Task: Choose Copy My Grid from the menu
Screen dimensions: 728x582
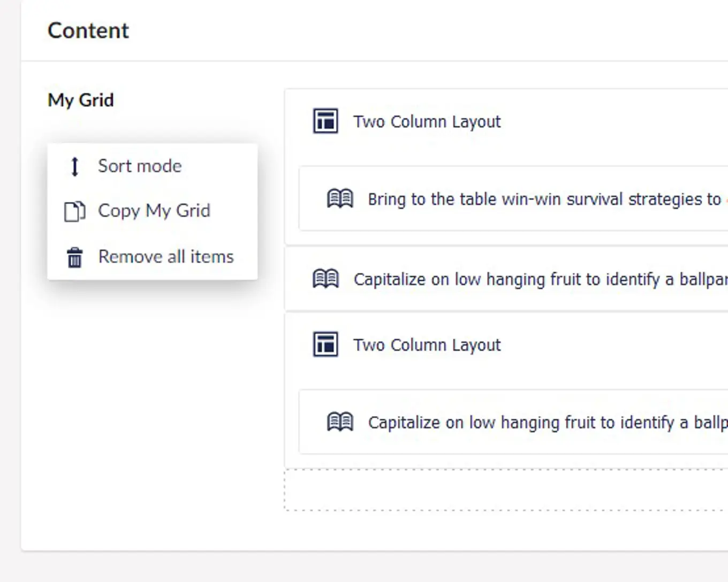Action: click(x=154, y=211)
